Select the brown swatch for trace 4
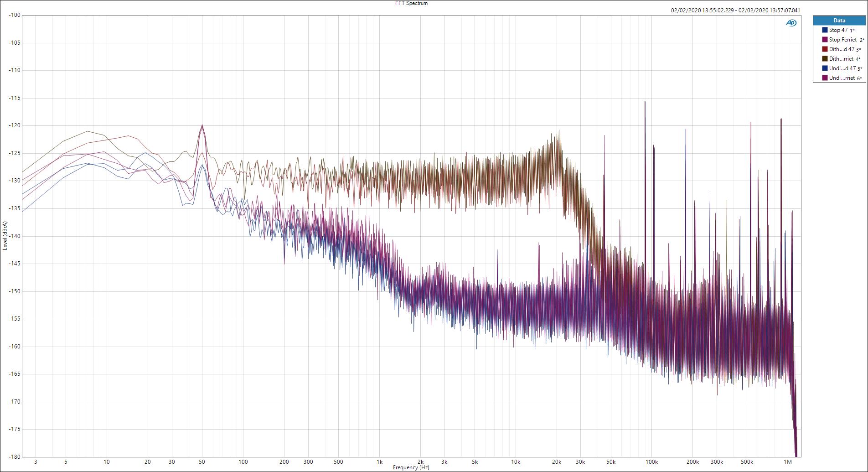The image size is (868, 472). tap(825, 59)
